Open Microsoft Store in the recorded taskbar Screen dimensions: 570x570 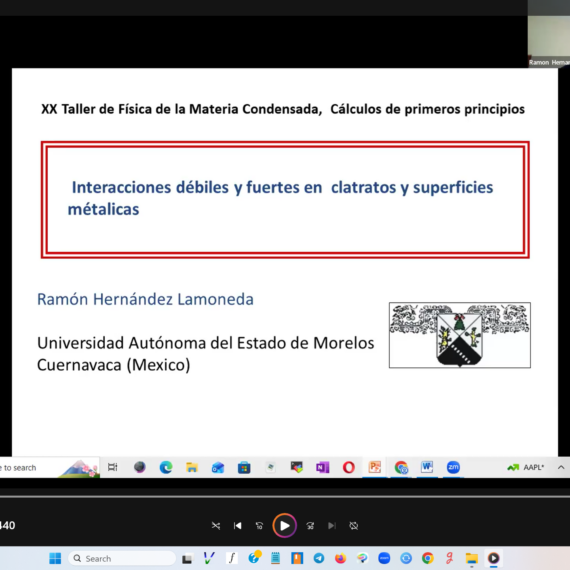[x=244, y=467]
